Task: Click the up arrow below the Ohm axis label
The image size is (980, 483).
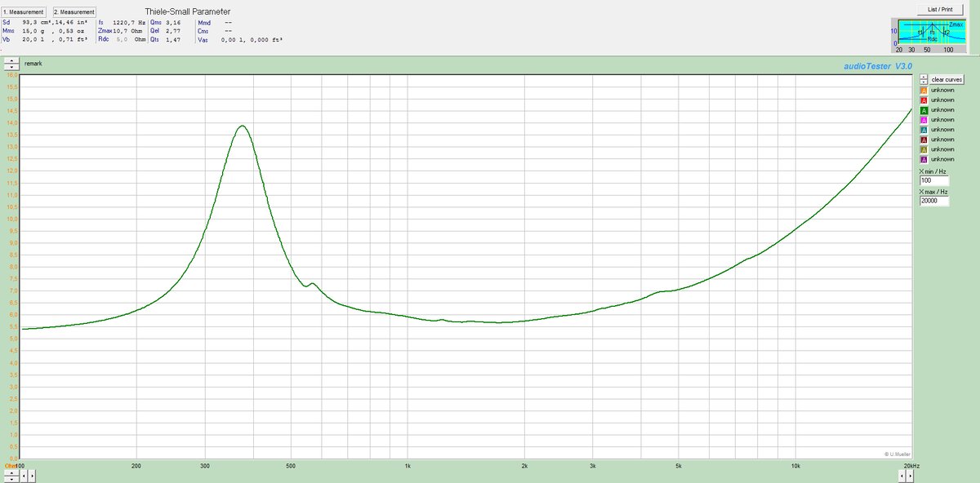Action: click(11, 473)
